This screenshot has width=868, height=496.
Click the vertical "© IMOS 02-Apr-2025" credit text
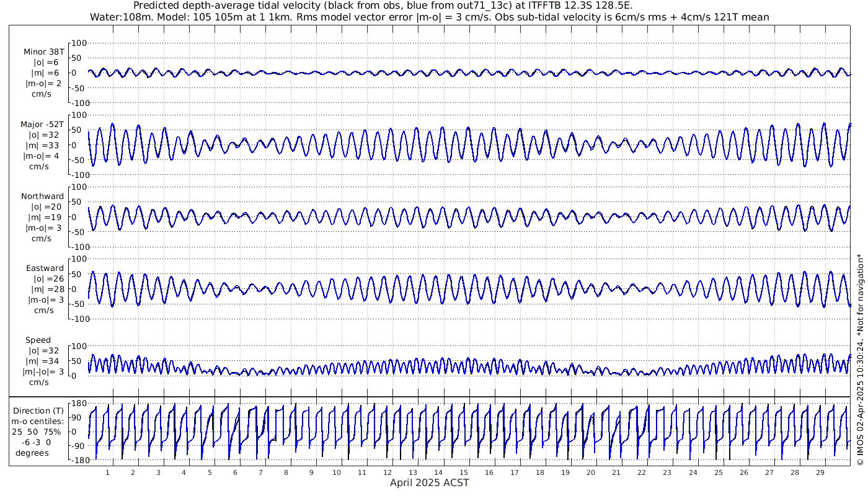click(x=860, y=358)
